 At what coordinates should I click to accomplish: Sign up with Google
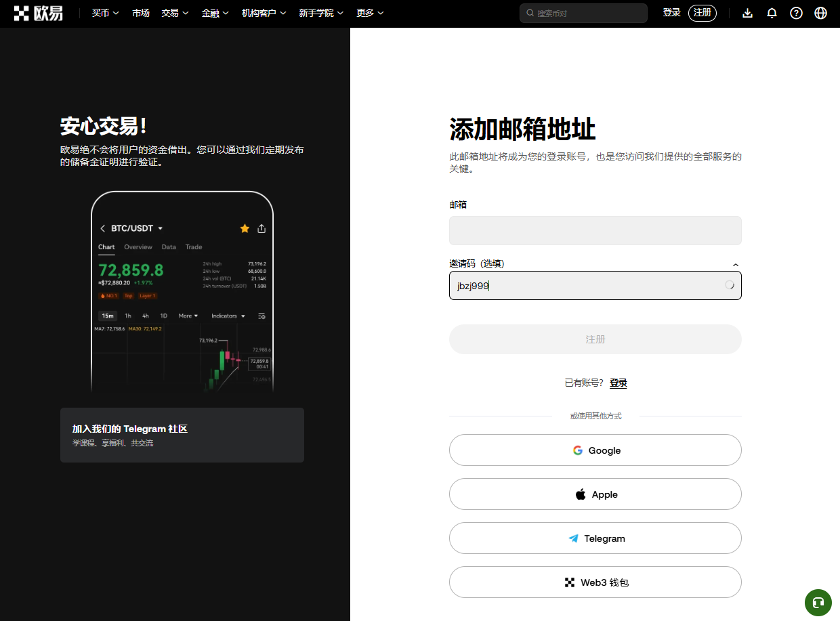coord(595,450)
